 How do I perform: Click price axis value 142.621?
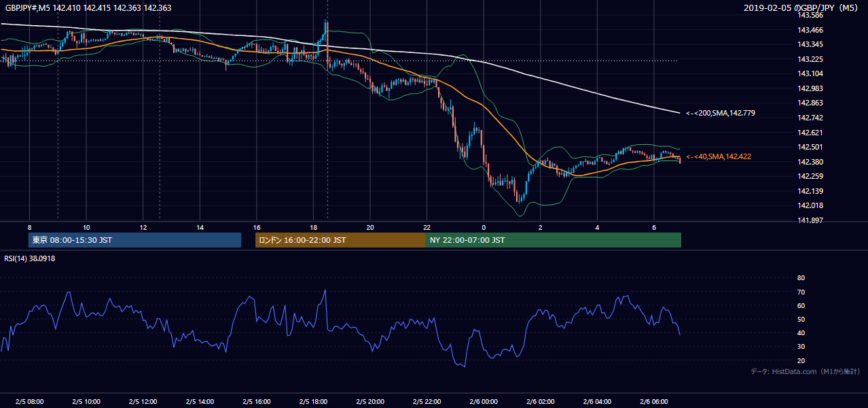[810, 133]
